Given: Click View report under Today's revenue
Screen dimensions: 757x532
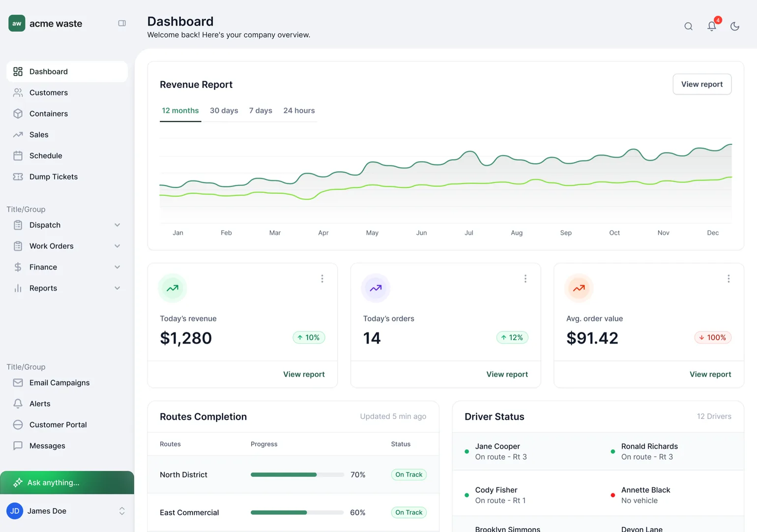Looking at the screenshot, I should pyautogui.click(x=304, y=374).
